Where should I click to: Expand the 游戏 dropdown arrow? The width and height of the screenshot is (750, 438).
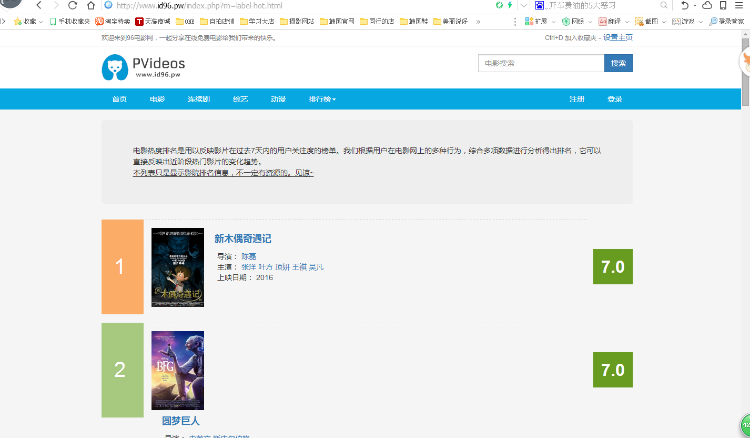tap(700, 22)
